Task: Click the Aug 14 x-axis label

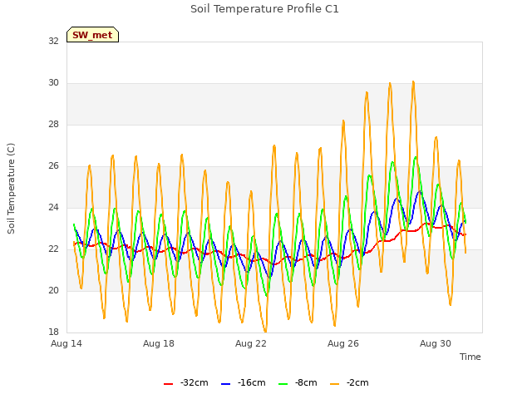Action: 66,343
